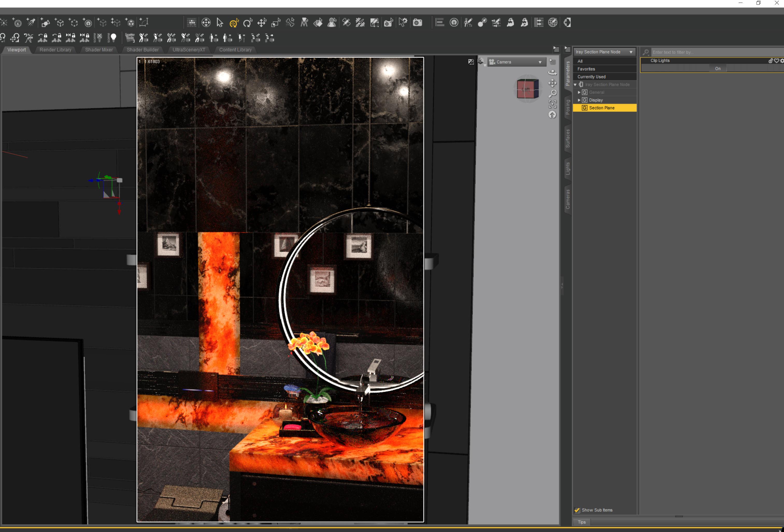Expand the Display property group

(x=579, y=100)
